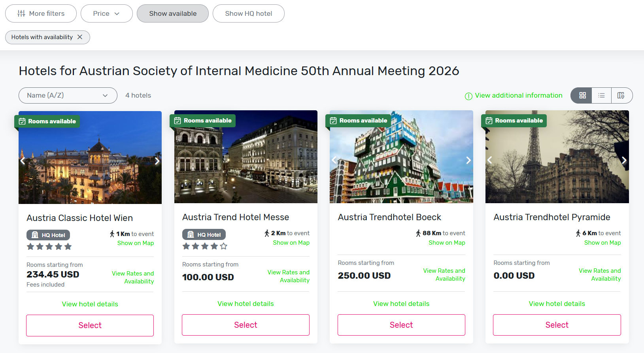
Task: Open More filters panel
Action: point(41,13)
